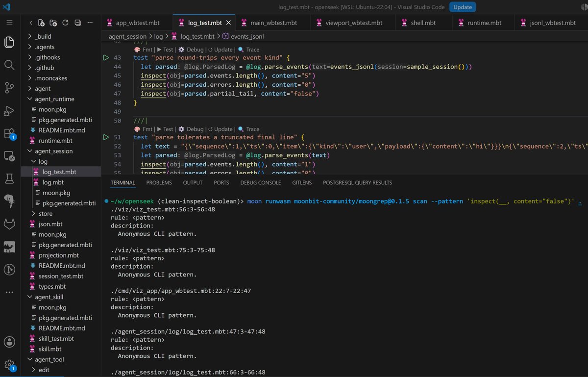Viewport: 588px width, 377px height.
Task: Open the PORTS panel tab
Action: coord(221,183)
